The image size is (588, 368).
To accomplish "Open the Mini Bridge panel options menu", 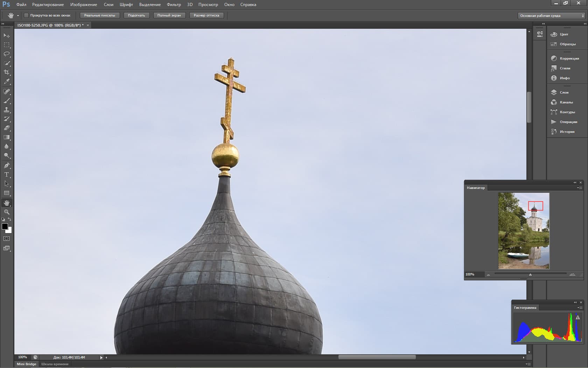I will pos(528,364).
